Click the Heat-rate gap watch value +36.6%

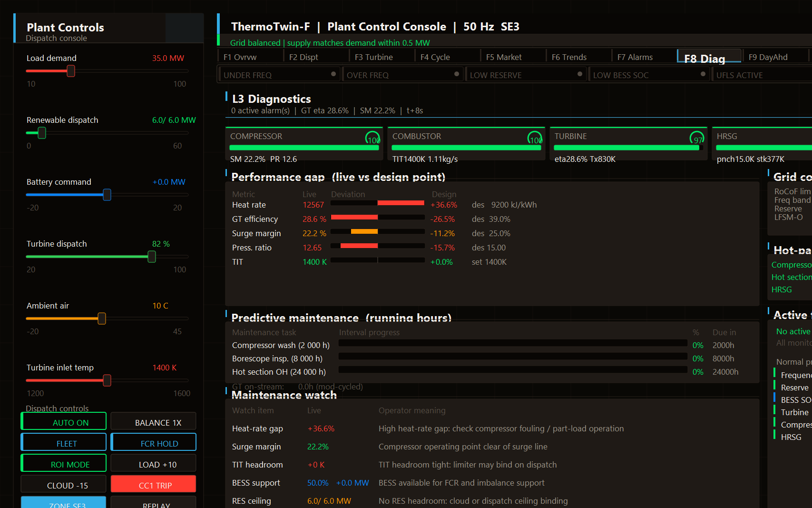pyautogui.click(x=321, y=428)
